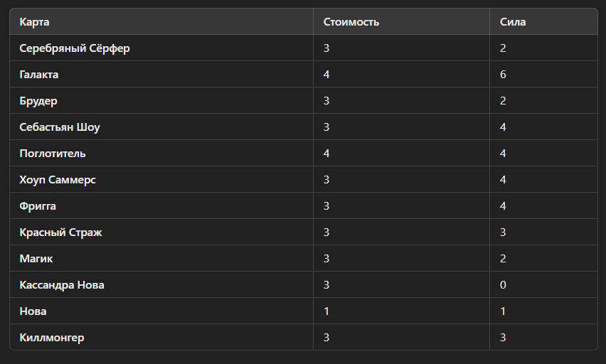Click the Стоимость column header
The image size is (606, 364).
351,22
